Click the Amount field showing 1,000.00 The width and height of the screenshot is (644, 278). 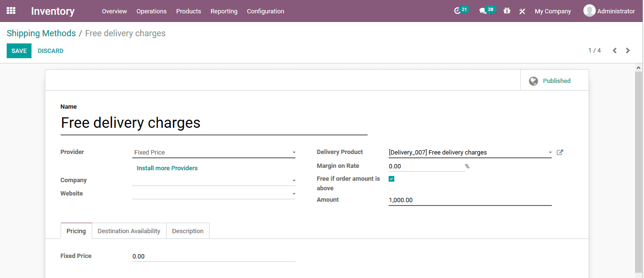coord(470,200)
